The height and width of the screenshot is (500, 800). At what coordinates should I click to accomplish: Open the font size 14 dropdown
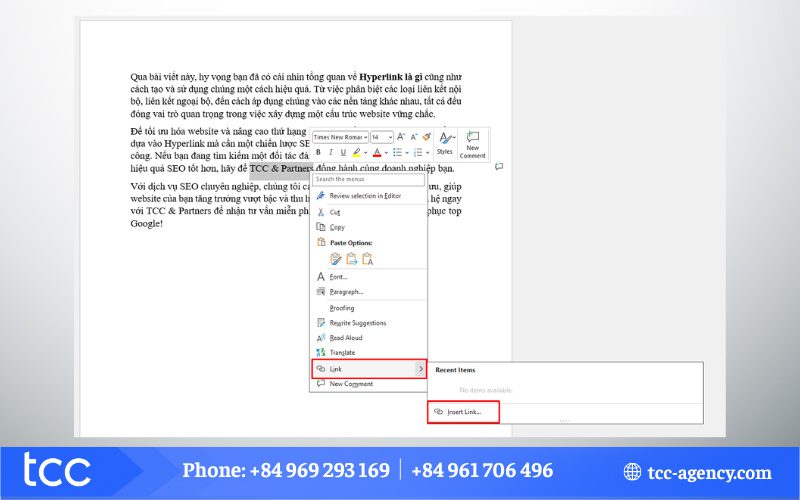tap(381, 136)
